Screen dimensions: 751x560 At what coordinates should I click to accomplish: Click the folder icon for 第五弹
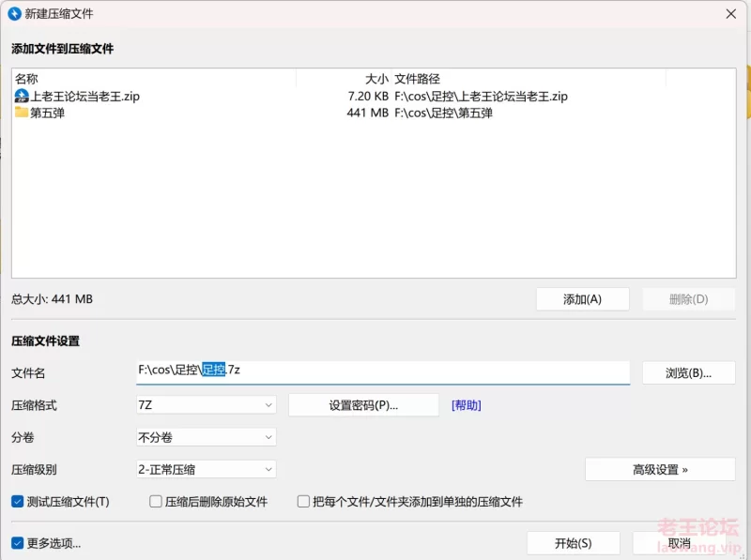21,113
